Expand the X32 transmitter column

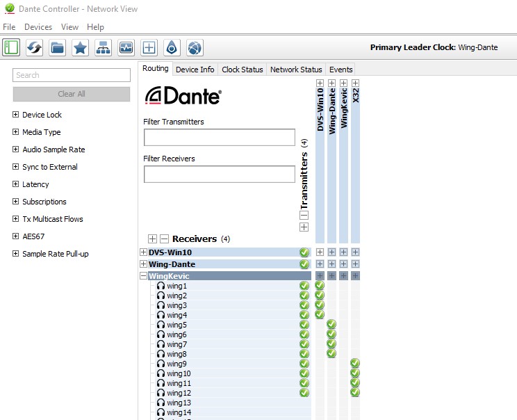356,83
